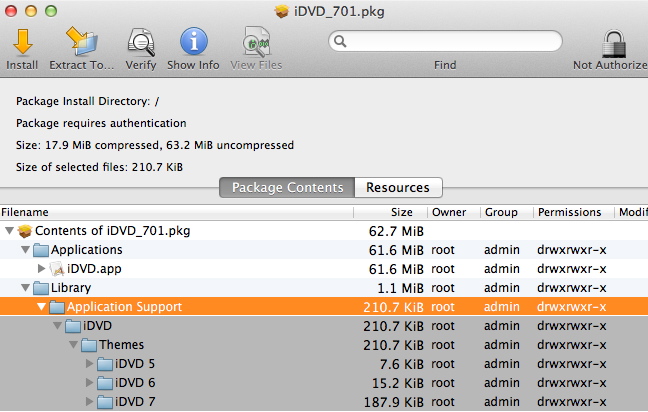
Task: Sort by the Group column header
Action: pos(507,212)
